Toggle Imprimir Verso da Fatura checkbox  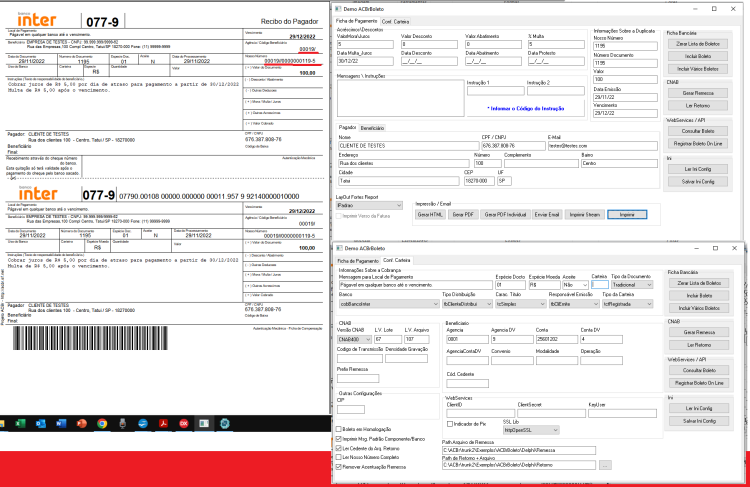click(x=339, y=216)
